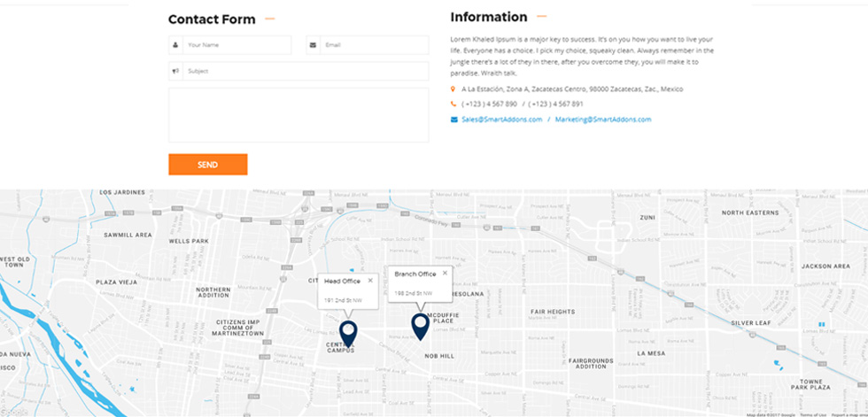Click phone number ( +123 ) 4 567 891
The image size is (868, 417).
tap(555, 104)
